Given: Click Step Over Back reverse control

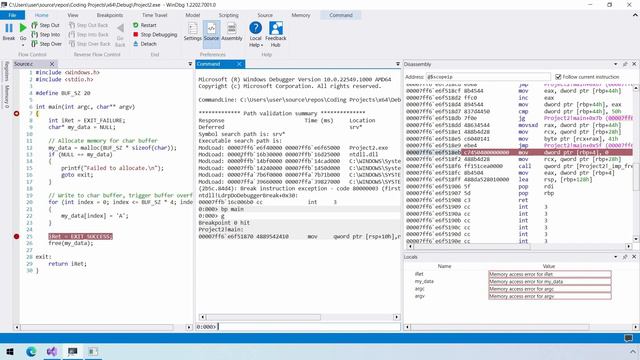Looking at the screenshot, I should [x=89, y=44].
